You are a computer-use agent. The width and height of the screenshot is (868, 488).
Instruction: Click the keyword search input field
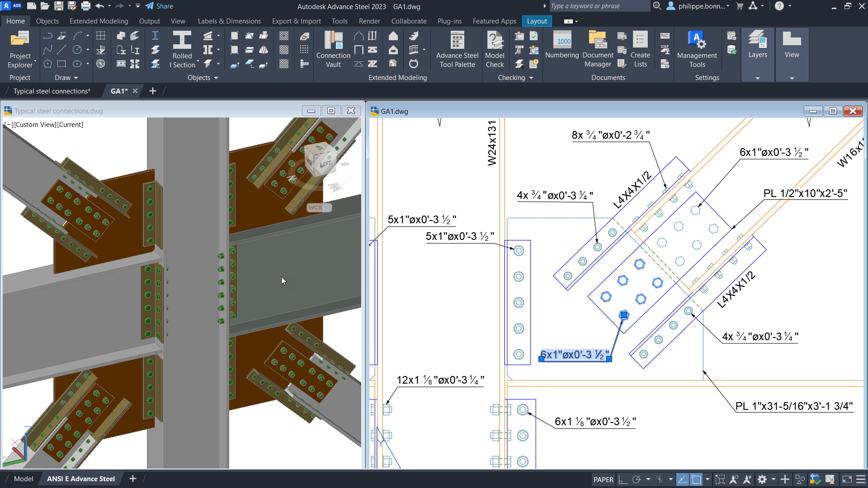(599, 6)
